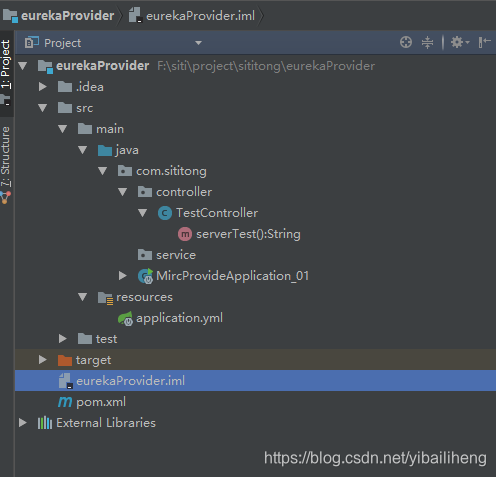Viewport: 496px width, 477px height.
Task: Select the service package
Action: coord(176,255)
